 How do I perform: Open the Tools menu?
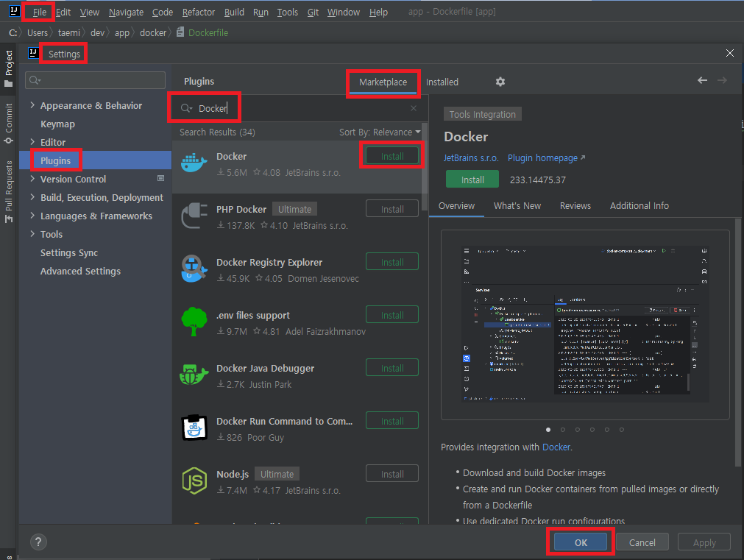[287, 12]
